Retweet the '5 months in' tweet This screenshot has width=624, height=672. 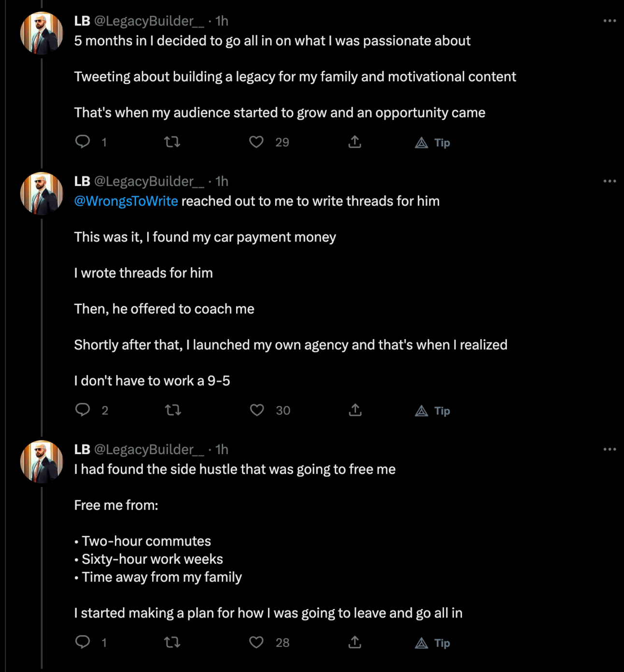point(172,142)
